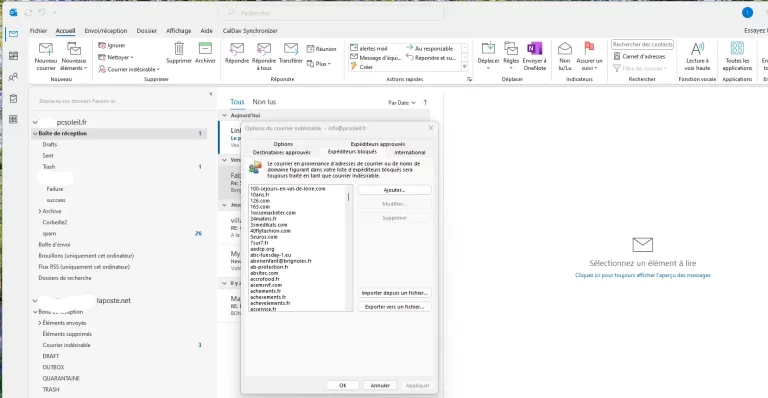This screenshot has width=768, height=398.
Task: Switch to the Affichage ribbon tab
Action: click(178, 31)
